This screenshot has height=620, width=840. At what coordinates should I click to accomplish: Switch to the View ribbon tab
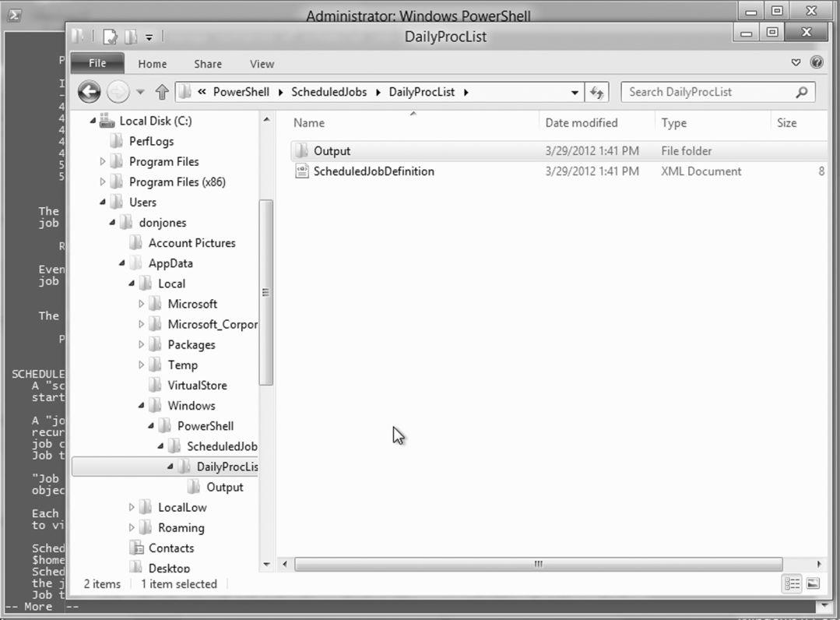(262, 64)
